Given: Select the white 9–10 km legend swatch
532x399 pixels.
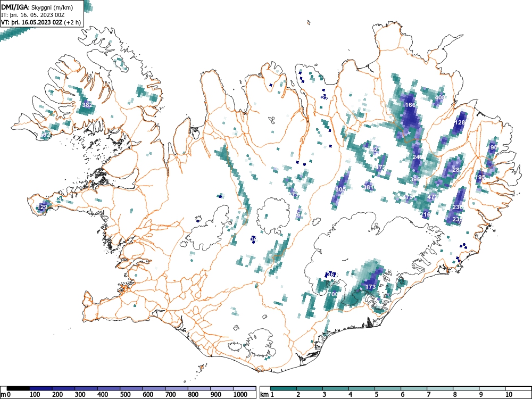Looking at the screenshot, I should click(492, 388).
